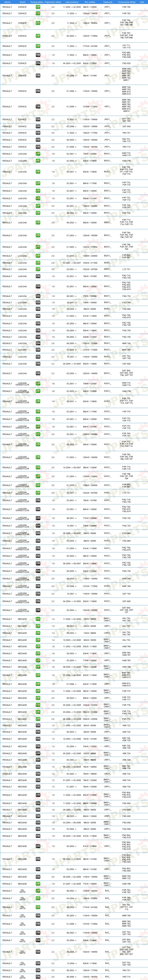Click the Pojemność silnika column header
The height and width of the screenshot is (980, 148).
click(x=53, y=2)
